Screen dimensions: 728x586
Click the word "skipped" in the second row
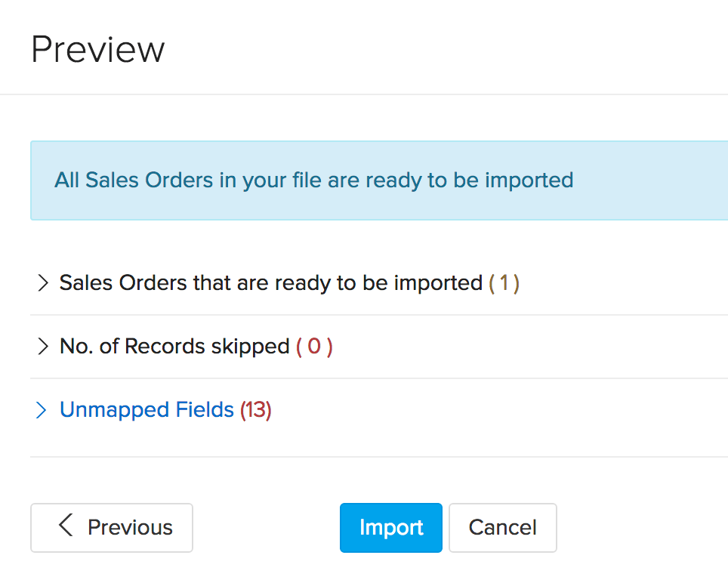point(252,347)
